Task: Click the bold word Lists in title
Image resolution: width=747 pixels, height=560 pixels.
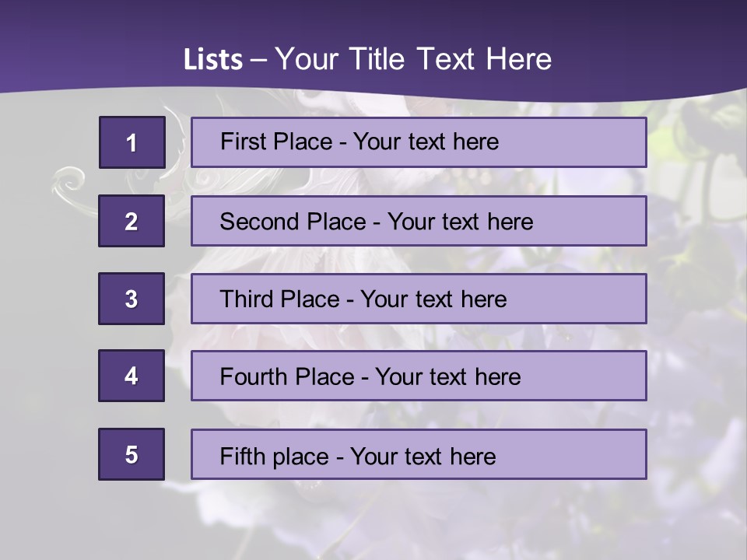Action: tap(213, 60)
